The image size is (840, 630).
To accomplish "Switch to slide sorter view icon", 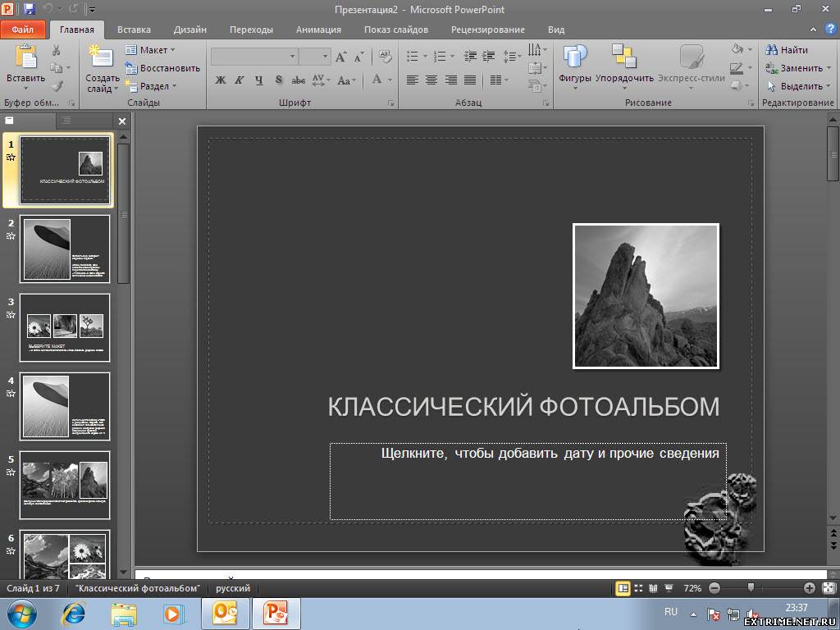I will 638,588.
